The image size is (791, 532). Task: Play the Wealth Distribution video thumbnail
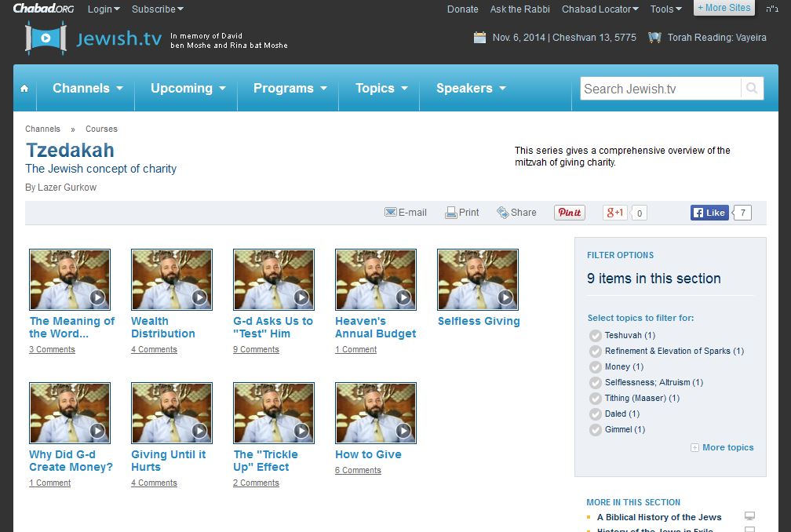pyautogui.click(x=172, y=280)
